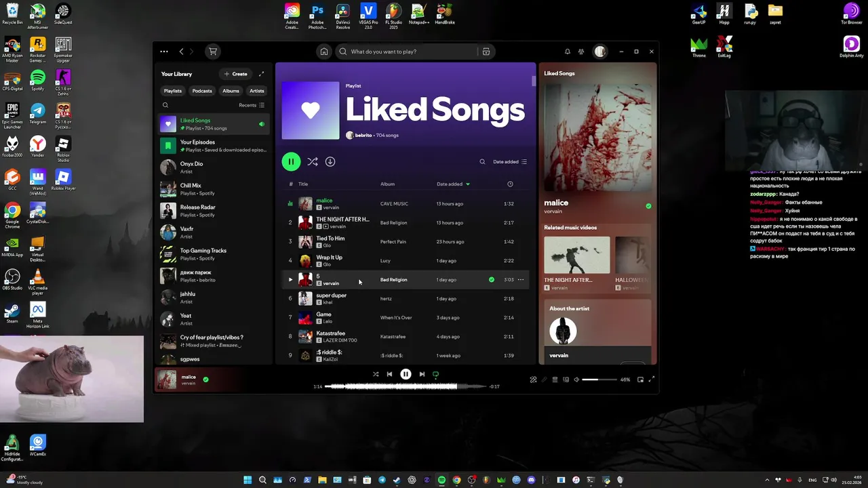This screenshot has width=868, height=488.
Task: Search within Your Library
Action: coord(165,105)
